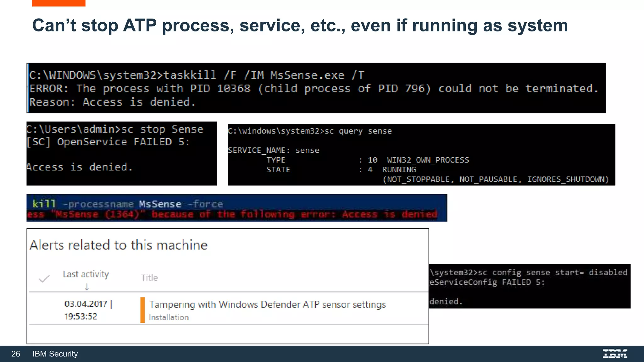This screenshot has width=644, height=362.
Task: Click the orange severity bar of the alert
Action: pos(142,310)
